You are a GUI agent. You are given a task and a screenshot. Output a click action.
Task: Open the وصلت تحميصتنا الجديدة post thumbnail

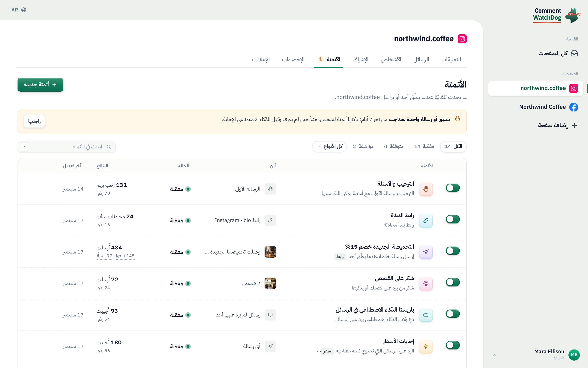270,252
